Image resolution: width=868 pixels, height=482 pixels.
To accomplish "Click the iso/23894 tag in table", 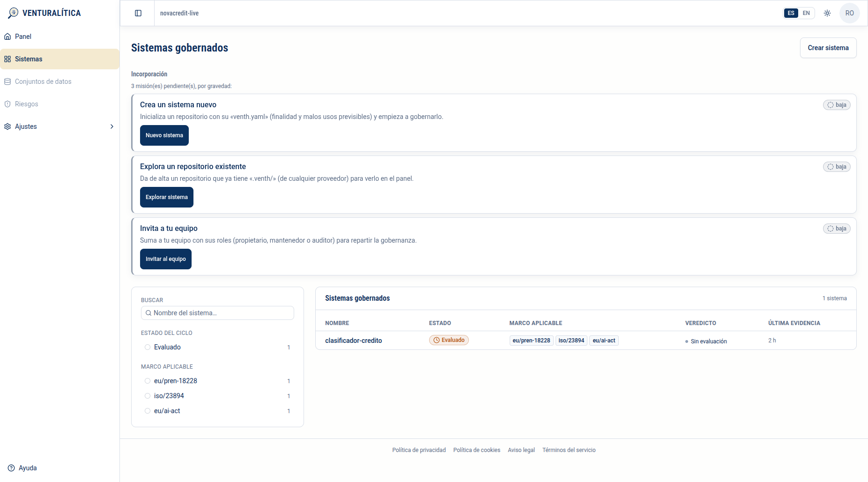I will (x=571, y=341).
